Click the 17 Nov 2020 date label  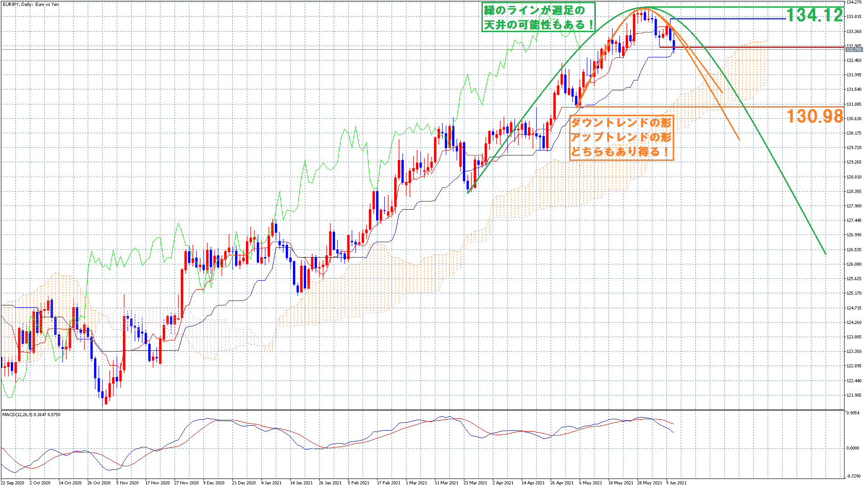tap(157, 483)
